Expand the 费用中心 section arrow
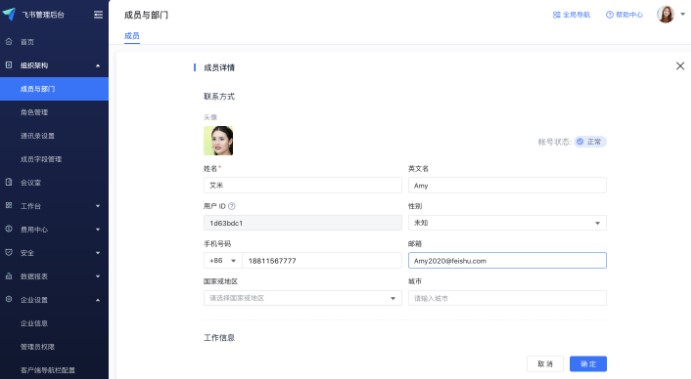691x379 pixels. point(98,229)
